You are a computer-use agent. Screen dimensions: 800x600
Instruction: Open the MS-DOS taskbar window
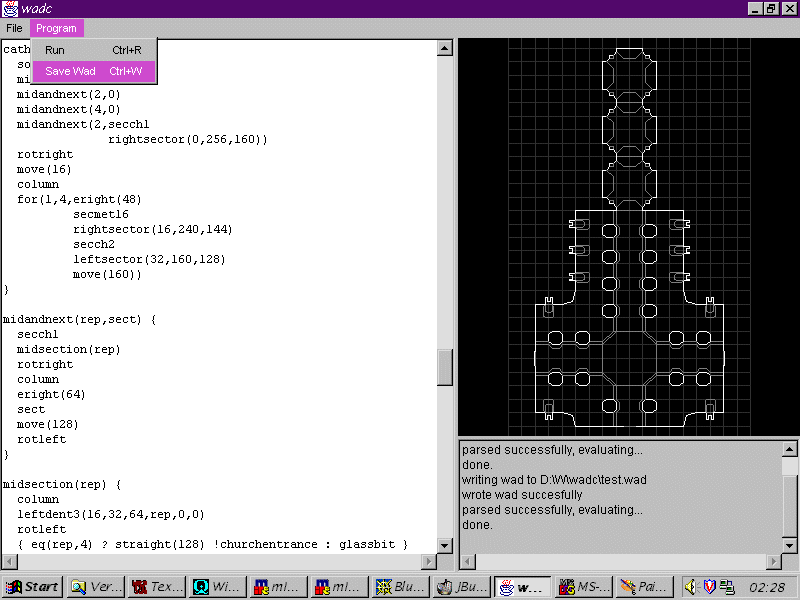(x=584, y=587)
